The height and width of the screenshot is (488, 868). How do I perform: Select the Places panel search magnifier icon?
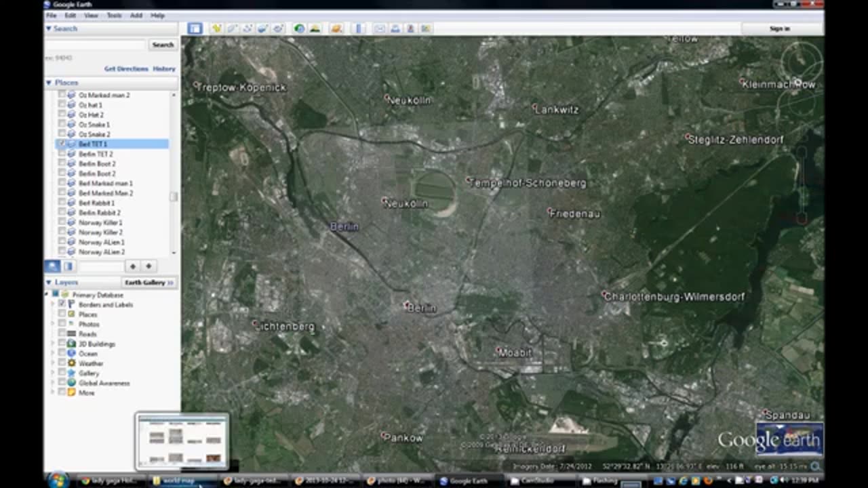coord(53,266)
